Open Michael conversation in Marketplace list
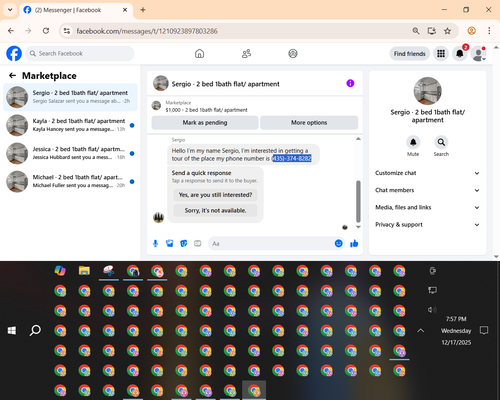The image size is (500, 400). pos(70,181)
